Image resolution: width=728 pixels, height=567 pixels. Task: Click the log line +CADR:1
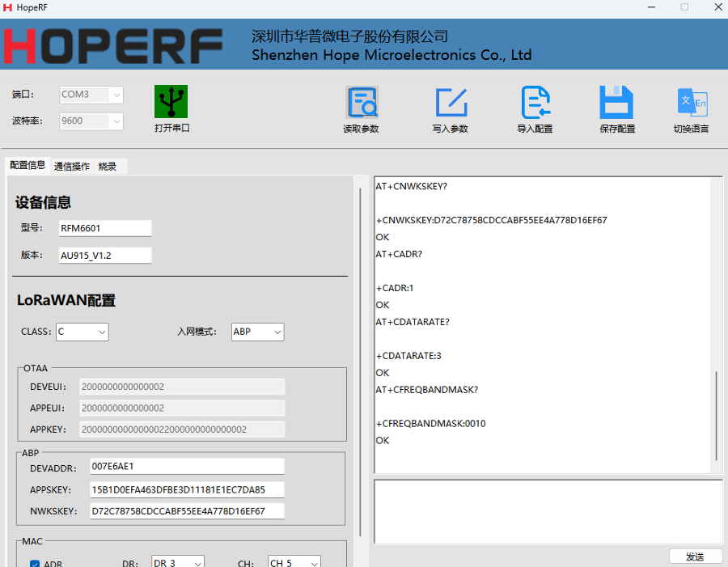pyautogui.click(x=395, y=288)
